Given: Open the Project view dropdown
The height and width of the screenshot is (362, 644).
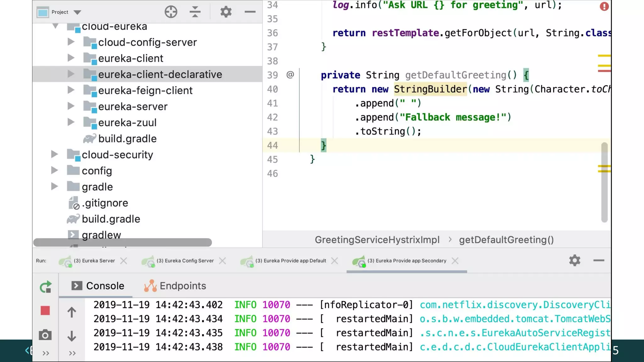Looking at the screenshot, I should pyautogui.click(x=77, y=12).
